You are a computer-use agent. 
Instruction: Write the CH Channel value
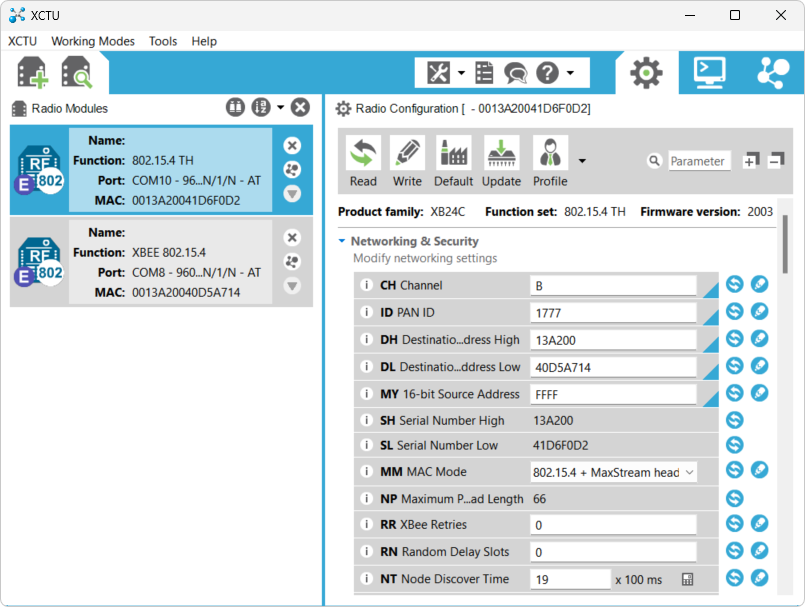tap(759, 283)
